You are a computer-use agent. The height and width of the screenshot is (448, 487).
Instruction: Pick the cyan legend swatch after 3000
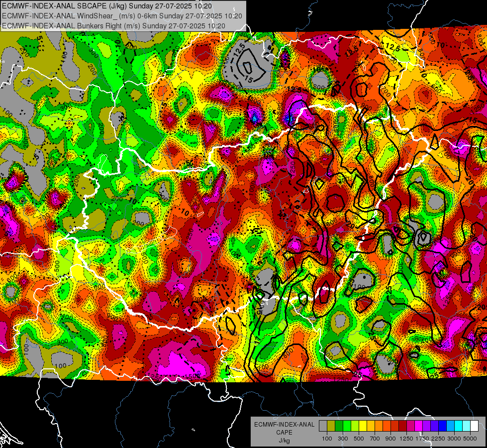tap(459, 426)
